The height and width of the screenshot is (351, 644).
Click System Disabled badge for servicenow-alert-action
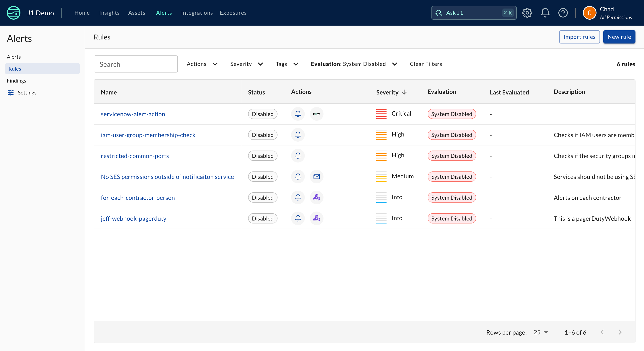pos(451,114)
